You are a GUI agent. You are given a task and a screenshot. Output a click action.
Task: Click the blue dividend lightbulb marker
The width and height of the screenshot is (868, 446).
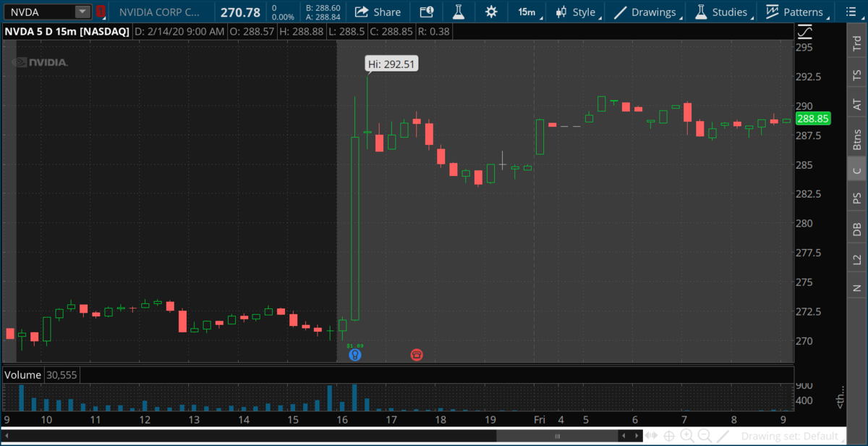coord(354,355)
